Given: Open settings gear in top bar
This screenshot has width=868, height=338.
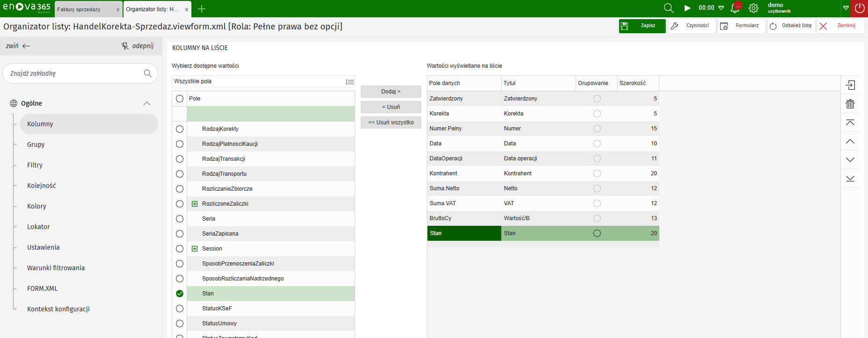Looking at the screenshot, I should click(x=753, y=8).
